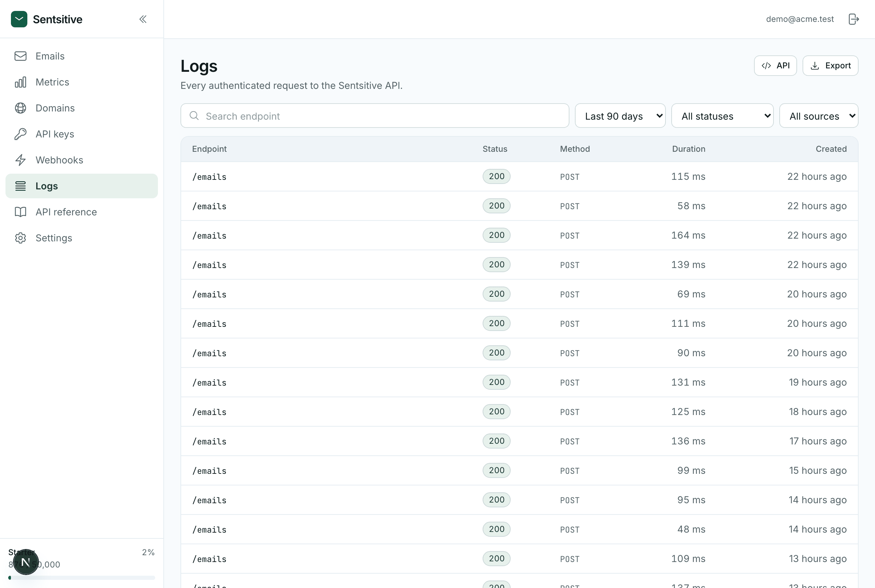This screenshot has height=588, width=875.
Task: Open the Last 90 days dropdown
Action: click(620, 116)
